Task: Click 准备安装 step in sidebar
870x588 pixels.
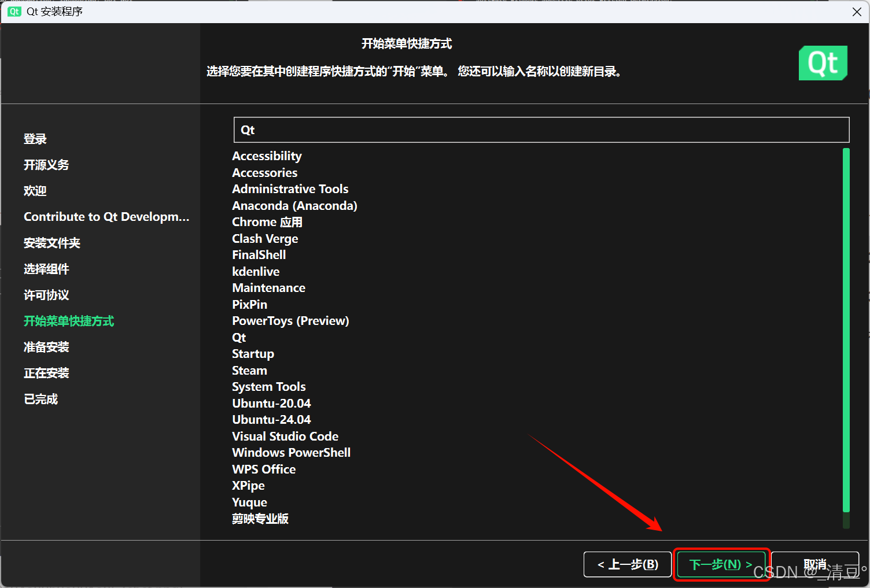Action: point(46,347)
